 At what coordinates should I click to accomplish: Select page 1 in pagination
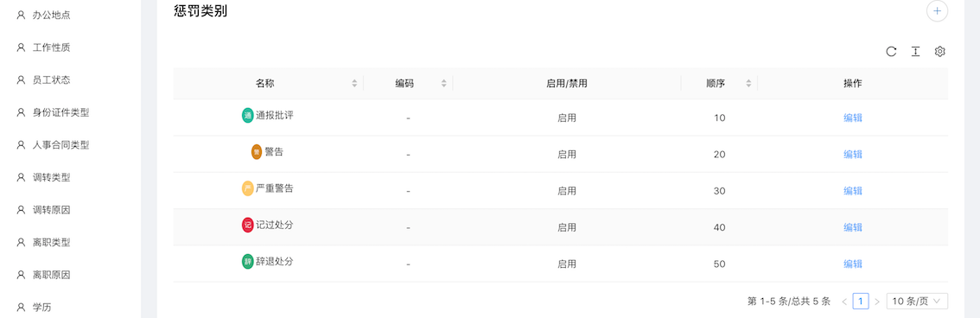tap(861, 301)
